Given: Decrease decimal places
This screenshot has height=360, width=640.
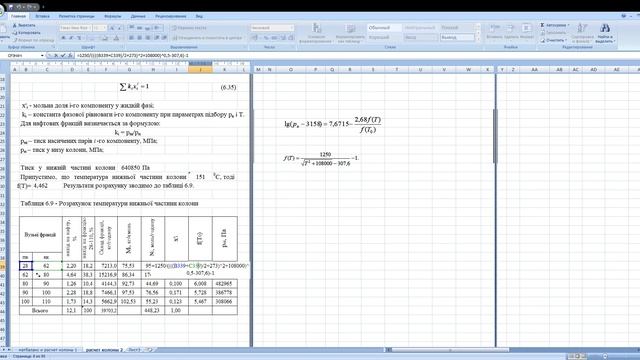Looking at the screenshot, I should (291, 38).
